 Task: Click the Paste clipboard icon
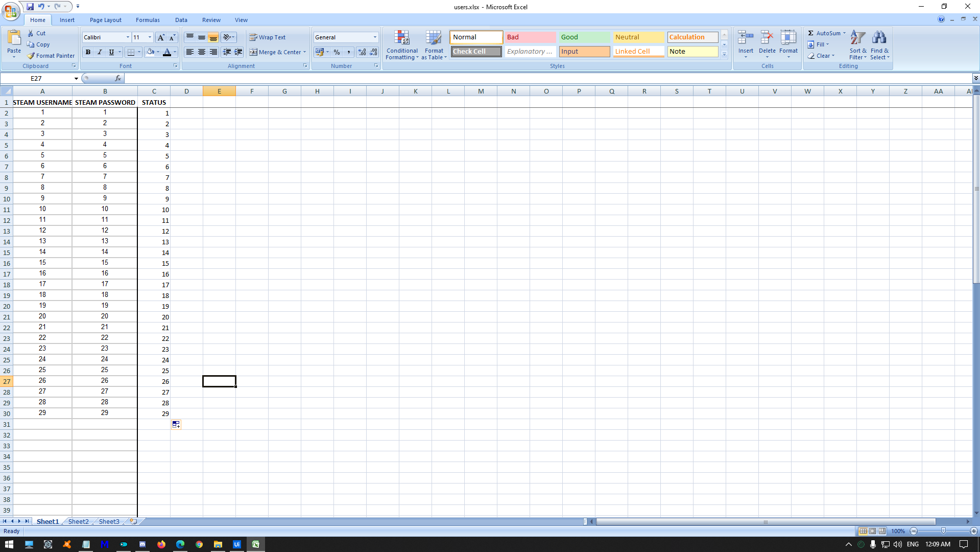click(x=14, y=38)
